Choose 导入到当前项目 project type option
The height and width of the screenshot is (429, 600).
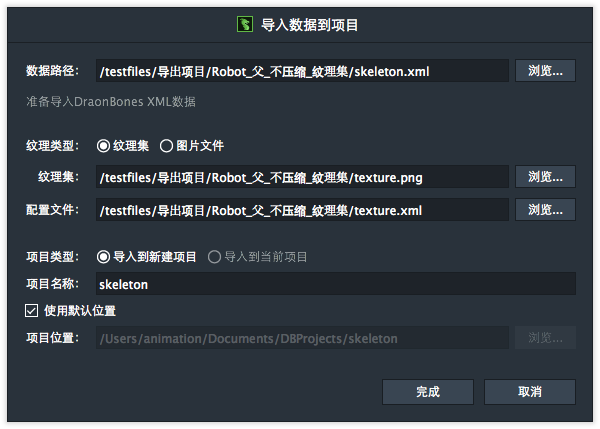214,257
